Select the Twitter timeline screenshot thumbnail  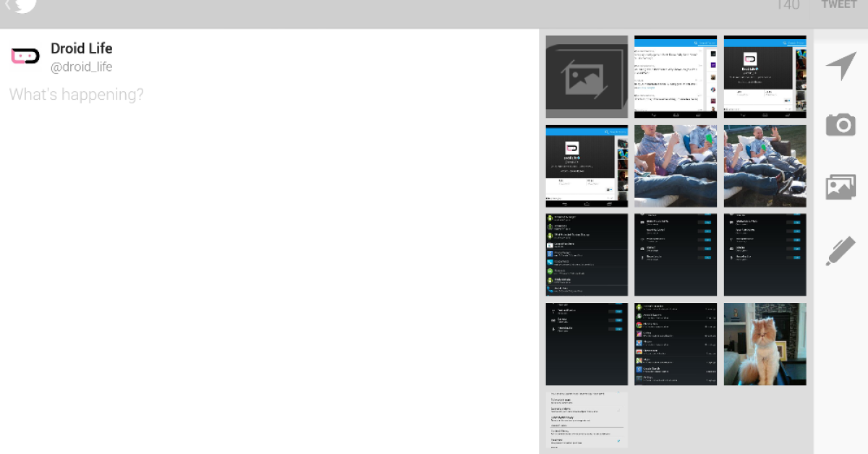point(676,77)
